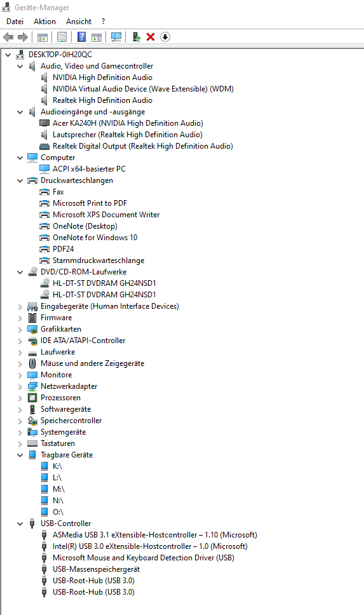Select Intel(R) USB 3.0 eXtensible-Hostcontroller
364x615 pixels.
pyautogui.click(x=150, y=546)
